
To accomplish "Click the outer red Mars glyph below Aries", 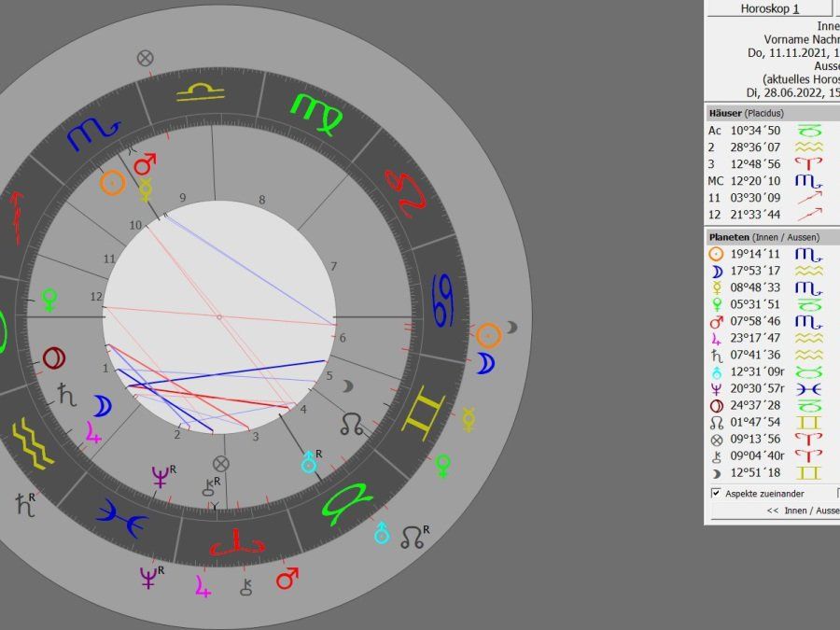I will [x=287, y=579].
